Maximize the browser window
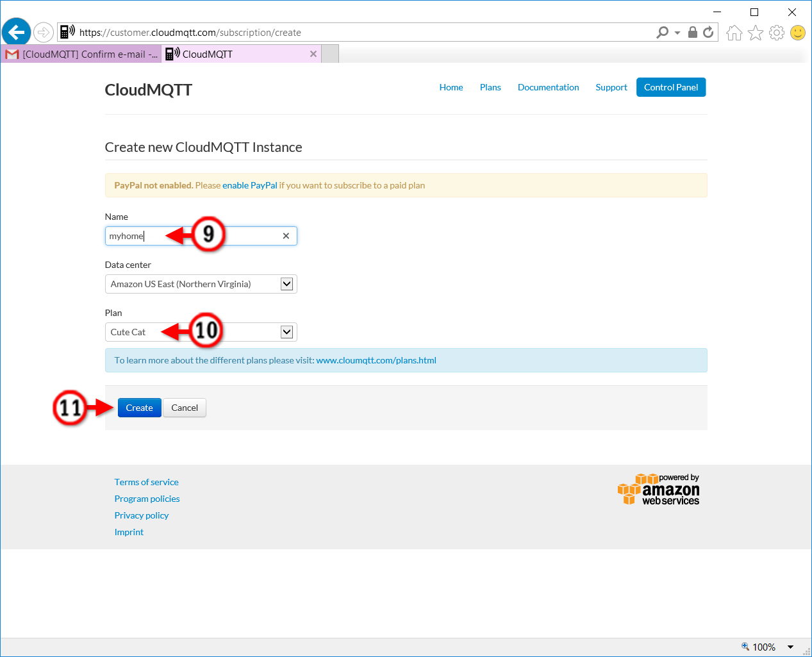The height and width of the screenshot is (657, 812). (754, 12)
